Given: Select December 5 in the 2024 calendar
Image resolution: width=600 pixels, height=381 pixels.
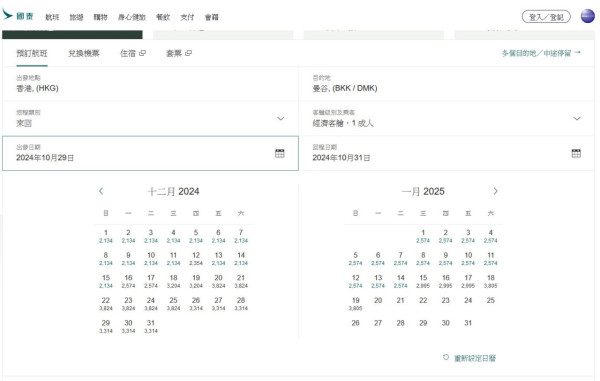Looking at the screenshot, I should click(x=196, y=236).
